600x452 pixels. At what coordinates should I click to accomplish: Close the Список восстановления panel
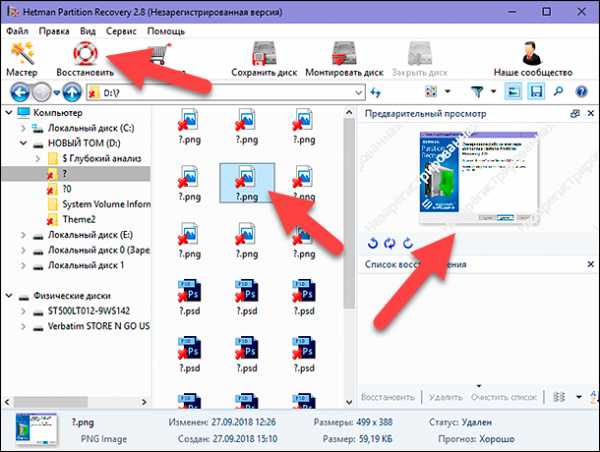(590, 264)
